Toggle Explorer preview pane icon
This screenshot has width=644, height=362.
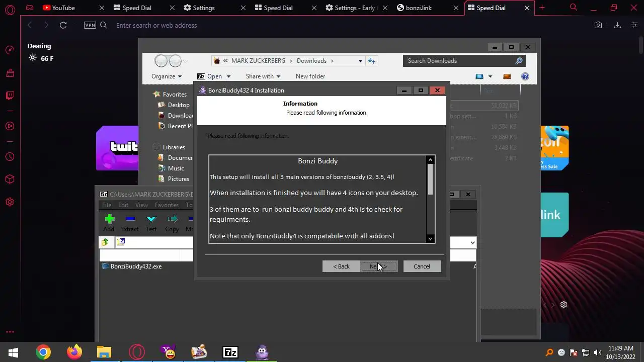point(507,76)
